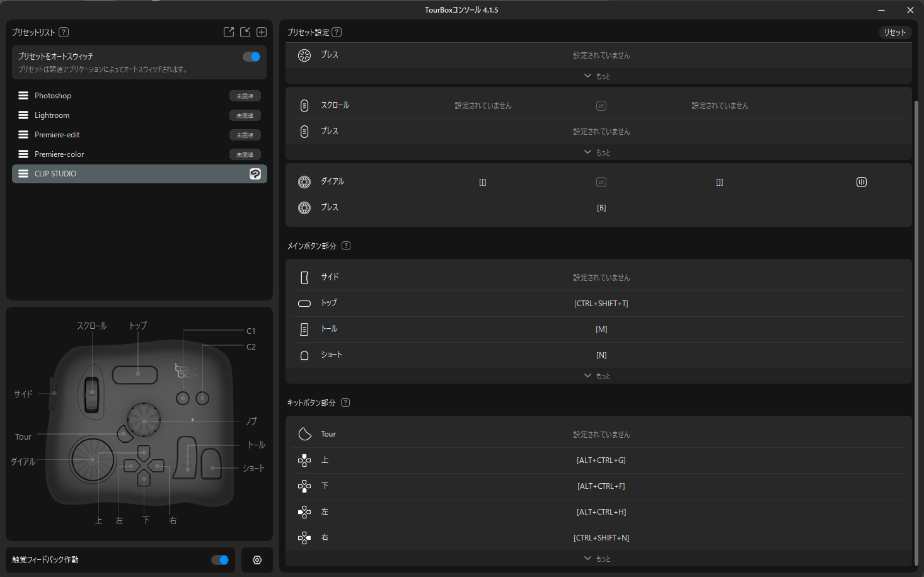The width and height of the screenshot is (924, 577).
Task: Open help for メインボタン部分
Action: point(346,246)
